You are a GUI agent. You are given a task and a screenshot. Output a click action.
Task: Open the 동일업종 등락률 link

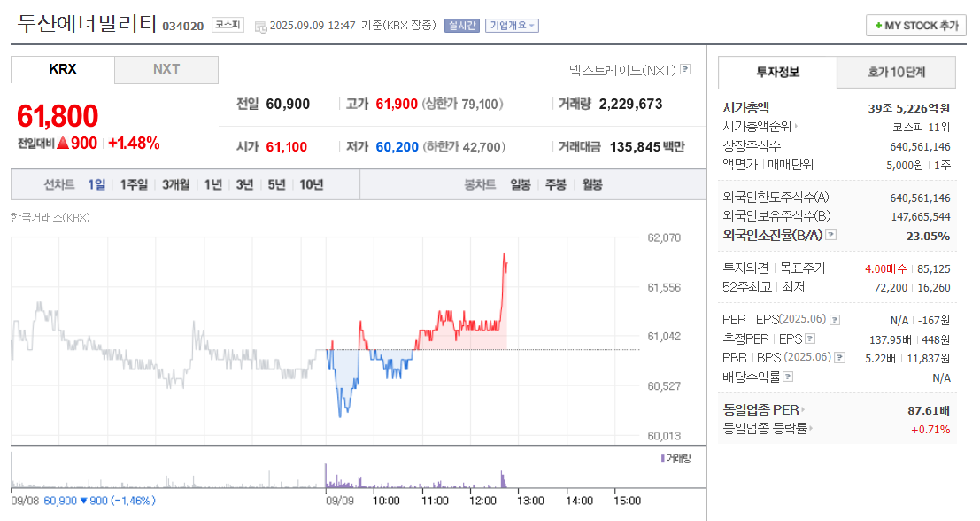(765, 429)
